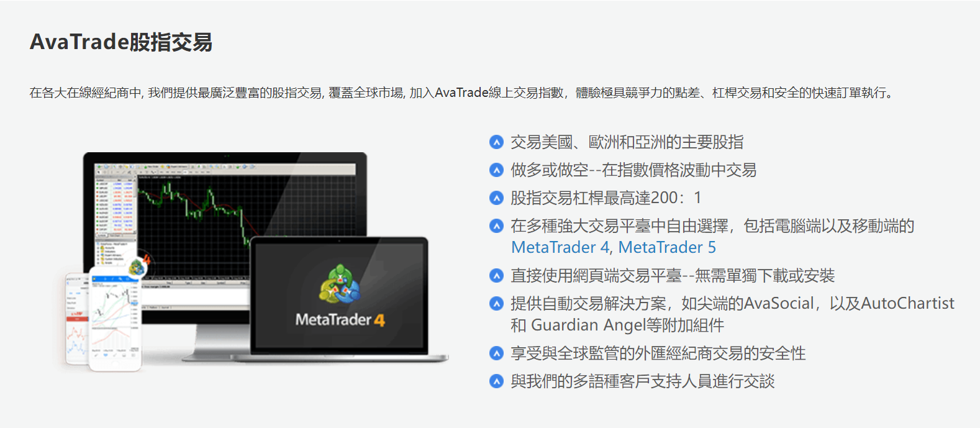Click the Guardian Angel等附加組件 text line
This screenshot has height=428, width=980.
[617, 326]
